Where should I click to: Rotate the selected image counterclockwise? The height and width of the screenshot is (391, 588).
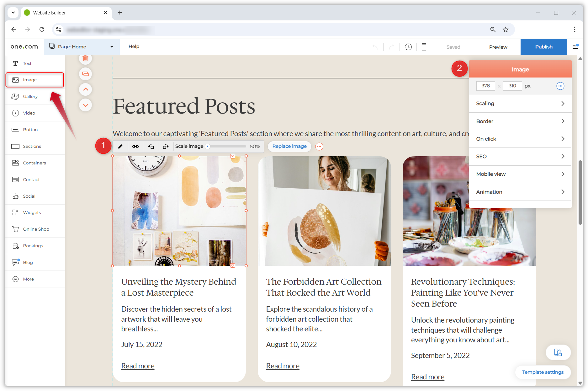point(151,146)
